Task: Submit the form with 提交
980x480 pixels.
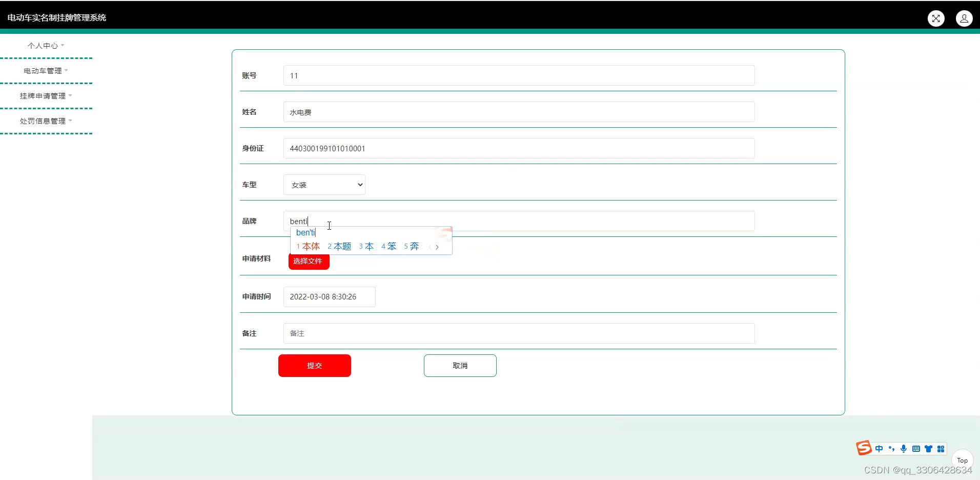Action: (x=315, y=366)
